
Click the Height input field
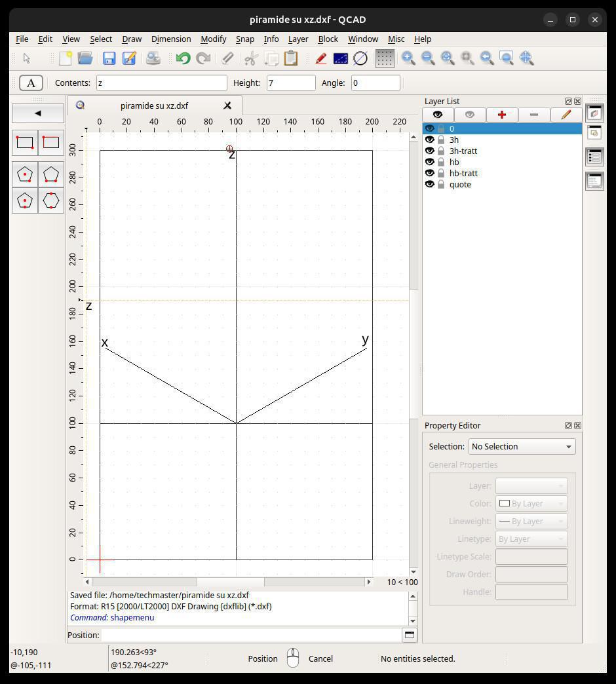click(291, 83)
